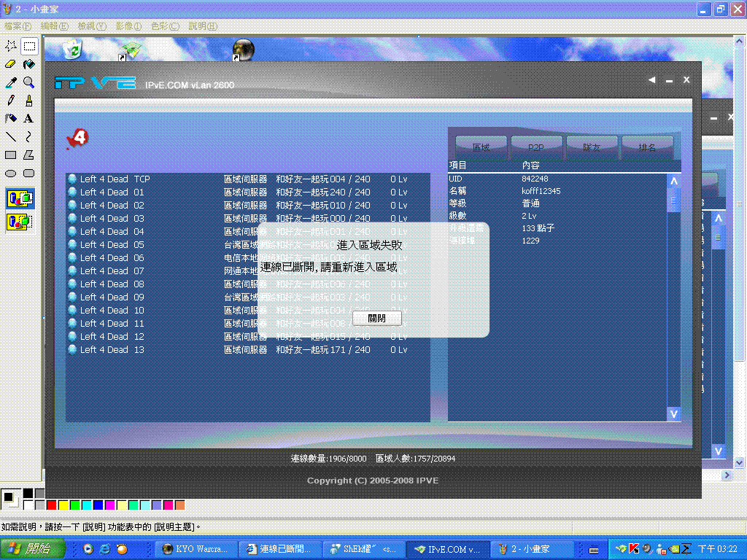The height and width of the screenshot is (560, 747).
Task: Select the Pencil tool
Action: coord(10,101)
